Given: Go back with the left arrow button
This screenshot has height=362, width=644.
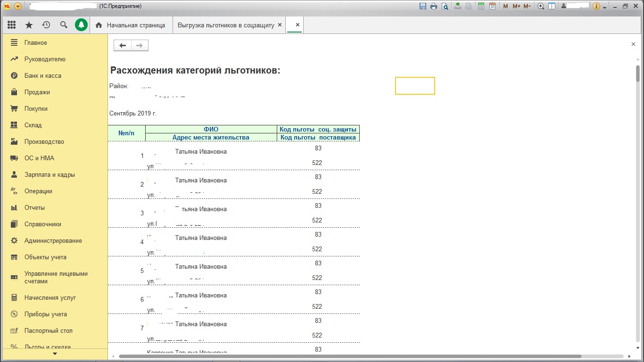Looking at the screenshot, I should pyautogui.click(x=123, y=45).
